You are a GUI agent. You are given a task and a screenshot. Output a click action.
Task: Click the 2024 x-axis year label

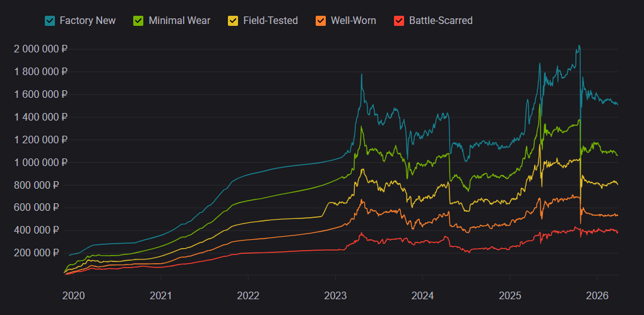(x=422, y=295)
